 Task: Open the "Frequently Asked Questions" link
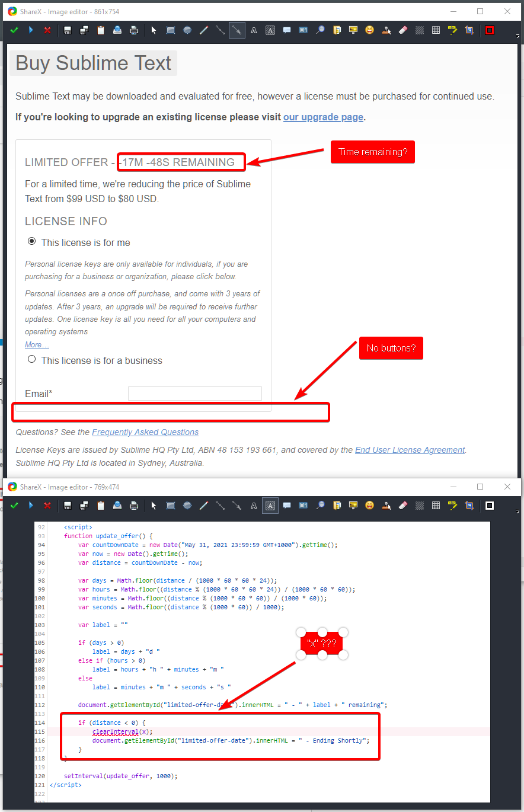145,432
